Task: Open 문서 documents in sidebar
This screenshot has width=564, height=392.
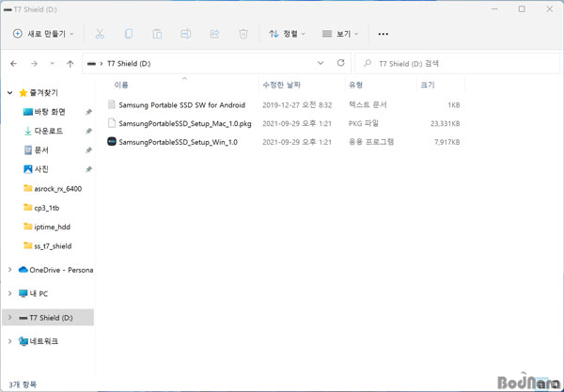Action: click(41, 150)
